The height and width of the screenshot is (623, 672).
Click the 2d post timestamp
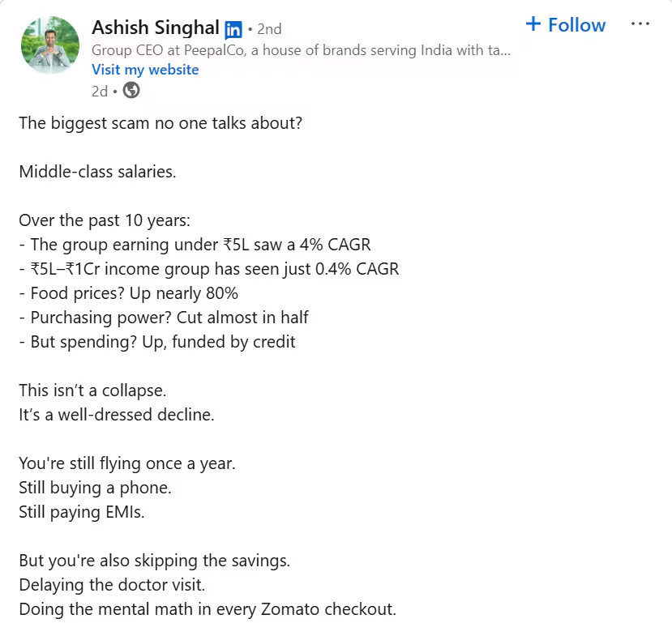point(100,92)
